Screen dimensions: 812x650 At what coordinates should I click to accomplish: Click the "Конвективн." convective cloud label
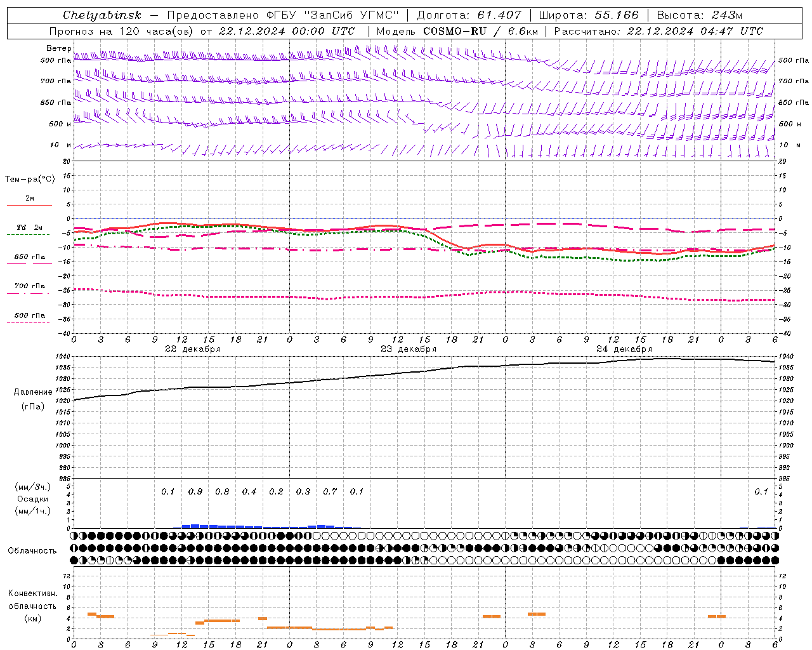32,594
